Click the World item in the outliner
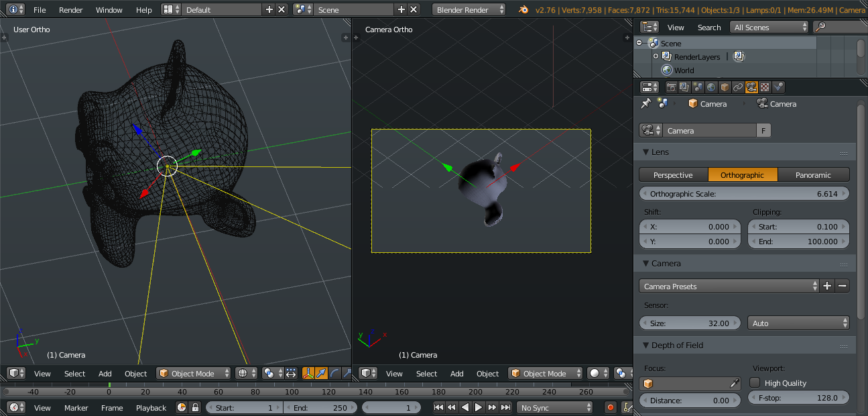The image size is (868, 416). tap(684, 70)
